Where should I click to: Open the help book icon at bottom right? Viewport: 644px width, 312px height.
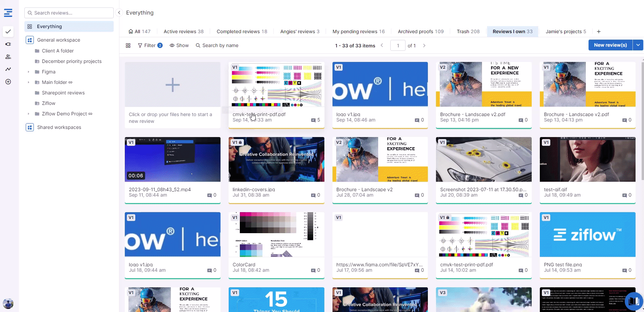634,301
